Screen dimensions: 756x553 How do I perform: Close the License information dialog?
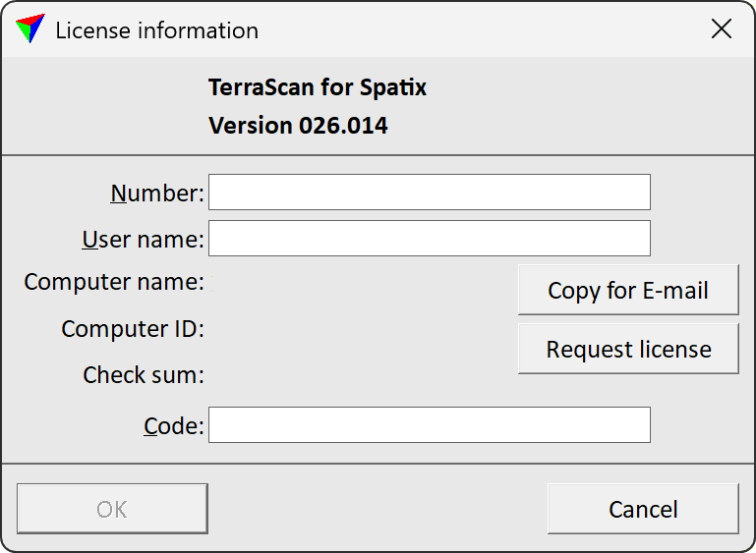(x=722, y=28)
